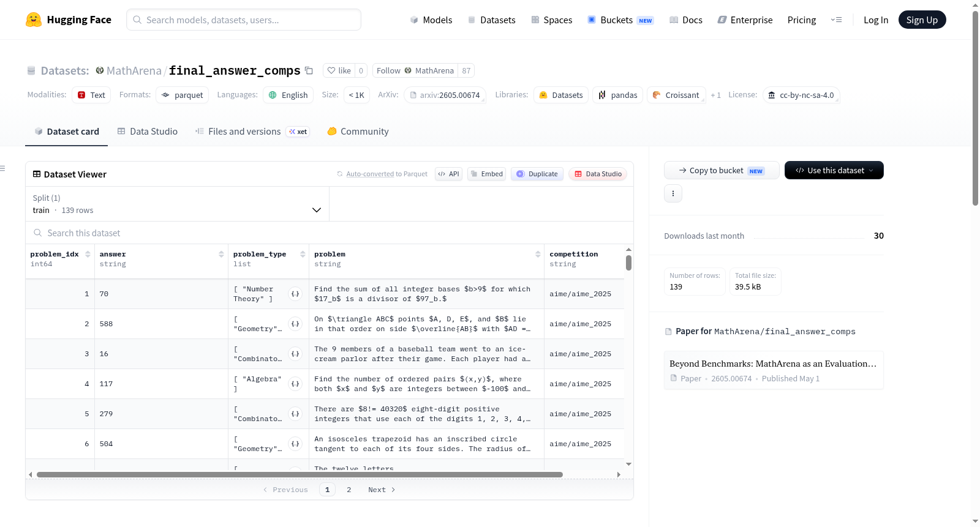Image resolution: width=980 pixels, height=527 pixels.
Task: Open the three-dot more options button
Action: pos(673,193)
